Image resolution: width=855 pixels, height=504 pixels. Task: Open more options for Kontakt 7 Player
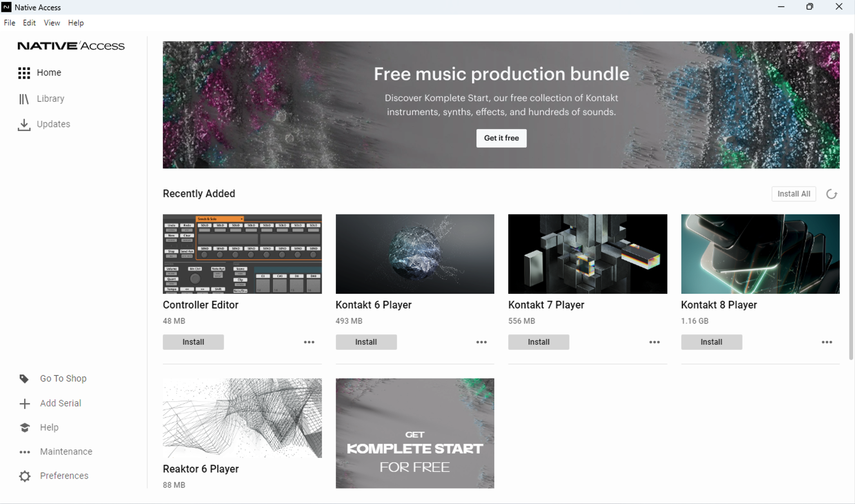pyautogui.click(x=655, y=342)
